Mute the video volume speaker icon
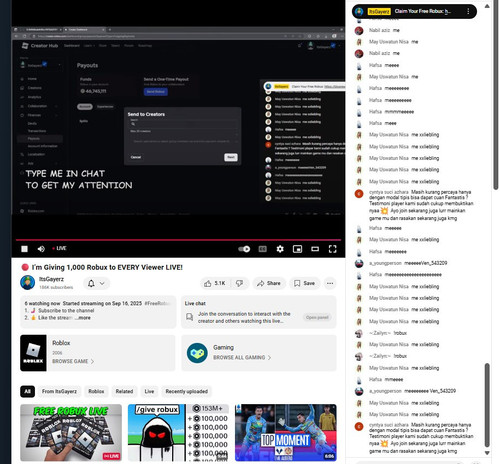 pyautogui.click(x=41, y=249)
